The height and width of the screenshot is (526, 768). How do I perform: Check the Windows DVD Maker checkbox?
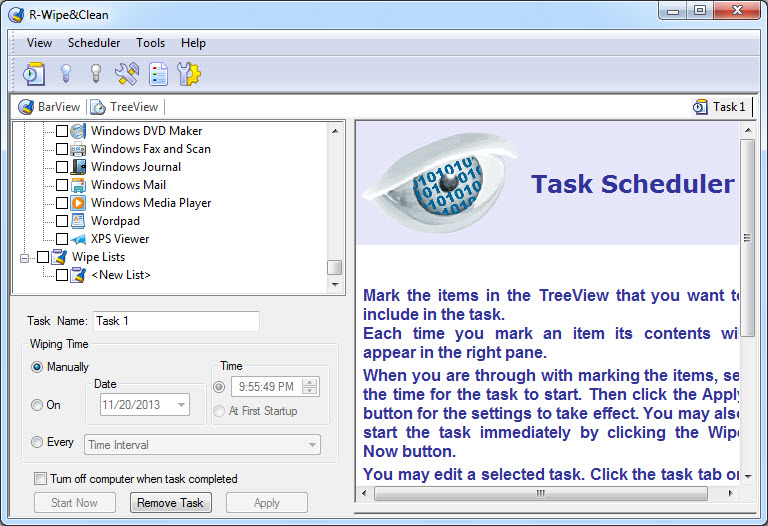tap(62, 131)
